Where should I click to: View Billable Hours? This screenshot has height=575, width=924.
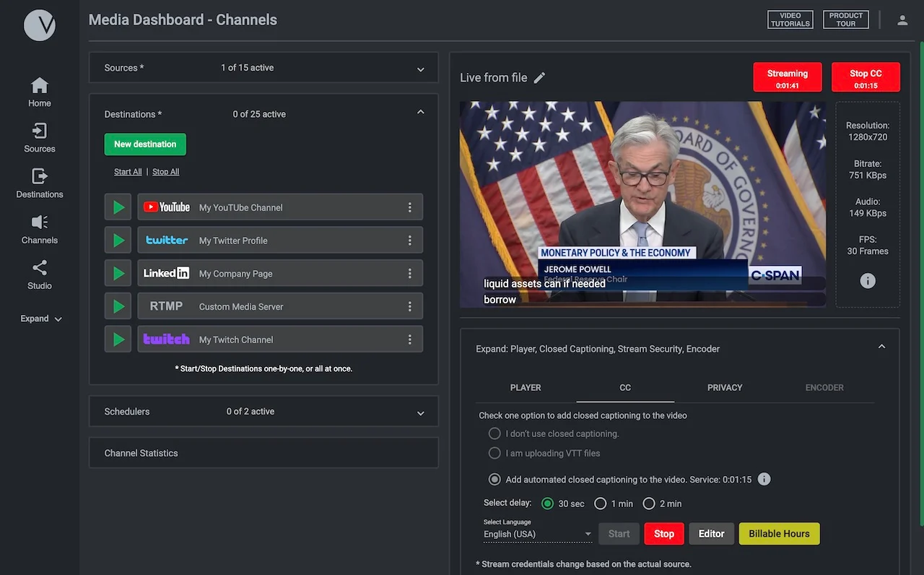tap(779, 534)
